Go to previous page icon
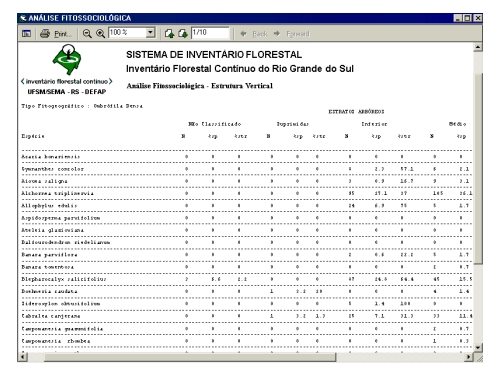Viewport: 500px width, 376px height. tap(169, 34)
